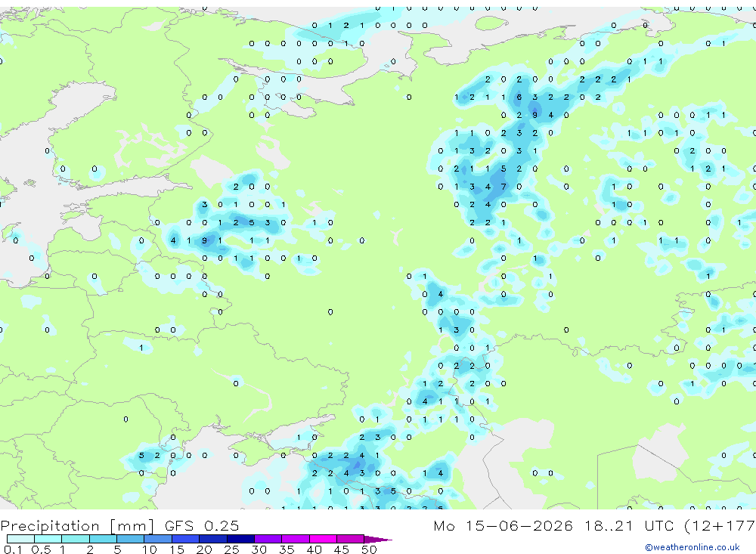The width and height of the screenshot is (756, 554).
Task: Click the legend label '0.1'
Action: point(13,549)
